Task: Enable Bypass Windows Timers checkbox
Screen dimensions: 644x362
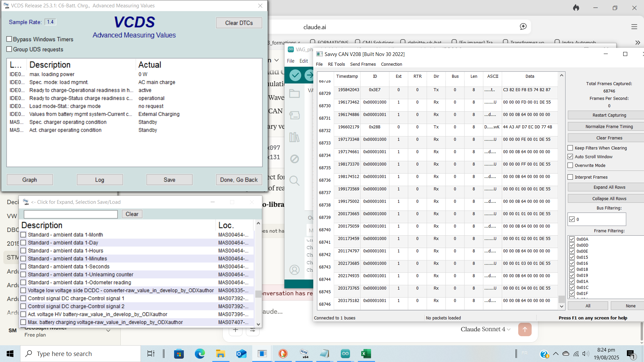Action: point(9,39)
